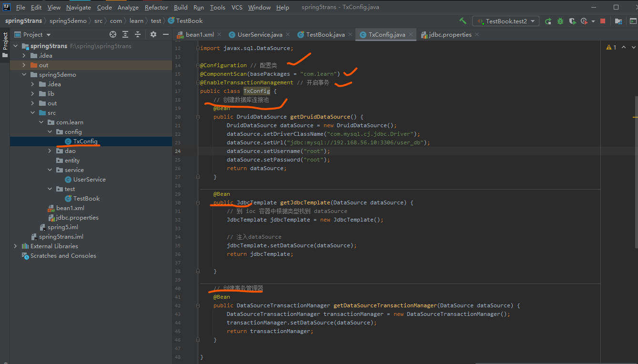Collapse the com.learn package

coord(41,122)
